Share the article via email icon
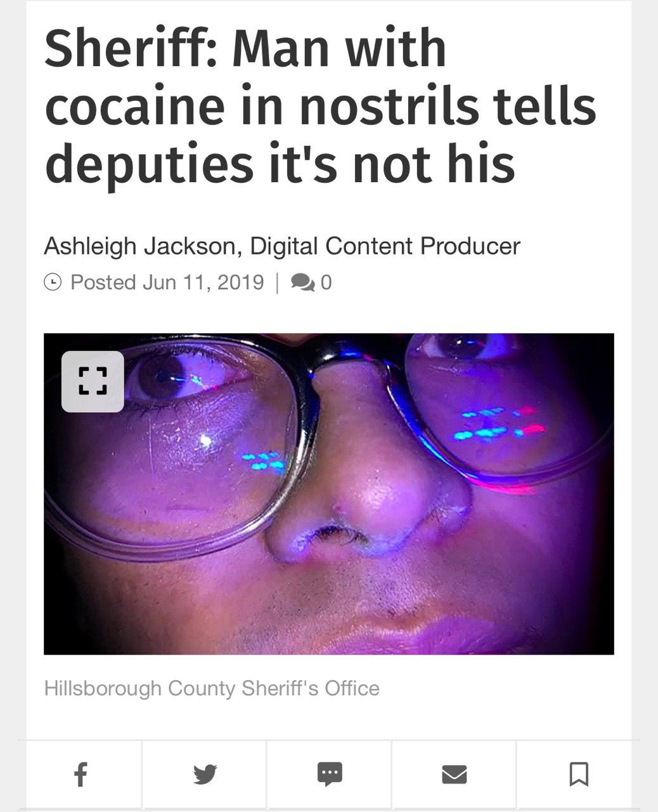Image resolution: width=658 pixels, height=812 pixels. point(454,774)
